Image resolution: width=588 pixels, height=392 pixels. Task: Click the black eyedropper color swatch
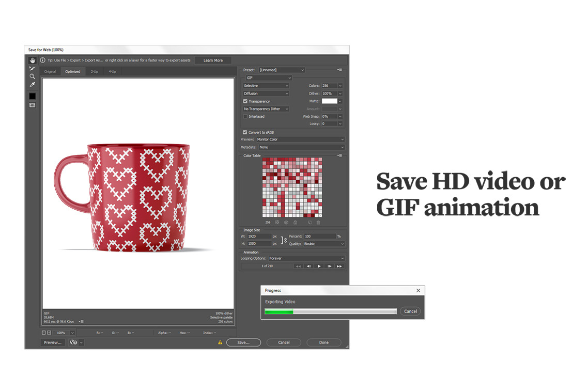32,96
